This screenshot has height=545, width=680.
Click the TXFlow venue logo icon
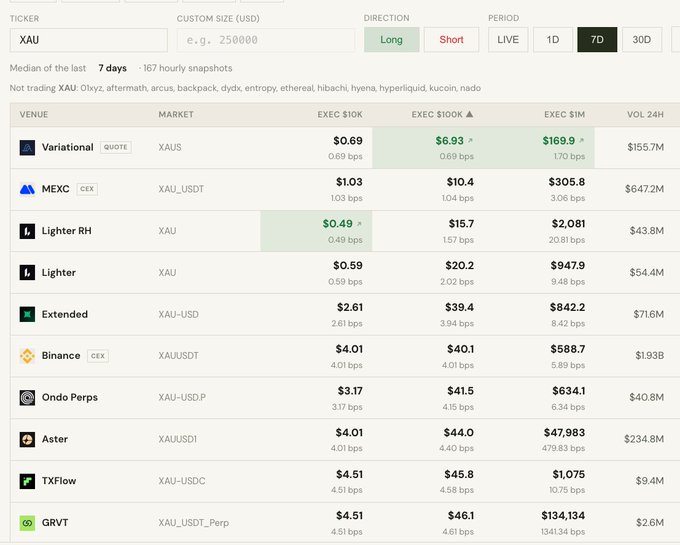27,481
